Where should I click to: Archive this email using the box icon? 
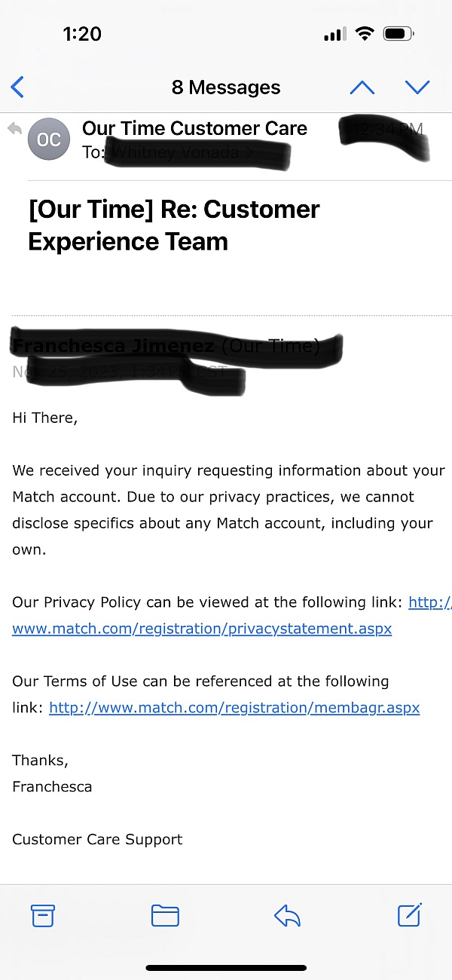(x=43, y=915)
